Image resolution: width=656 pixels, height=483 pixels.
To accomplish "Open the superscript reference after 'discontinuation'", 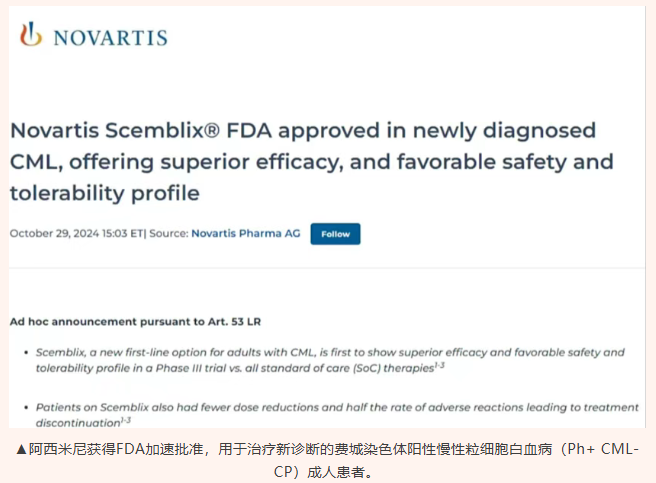I will point(125,418).
